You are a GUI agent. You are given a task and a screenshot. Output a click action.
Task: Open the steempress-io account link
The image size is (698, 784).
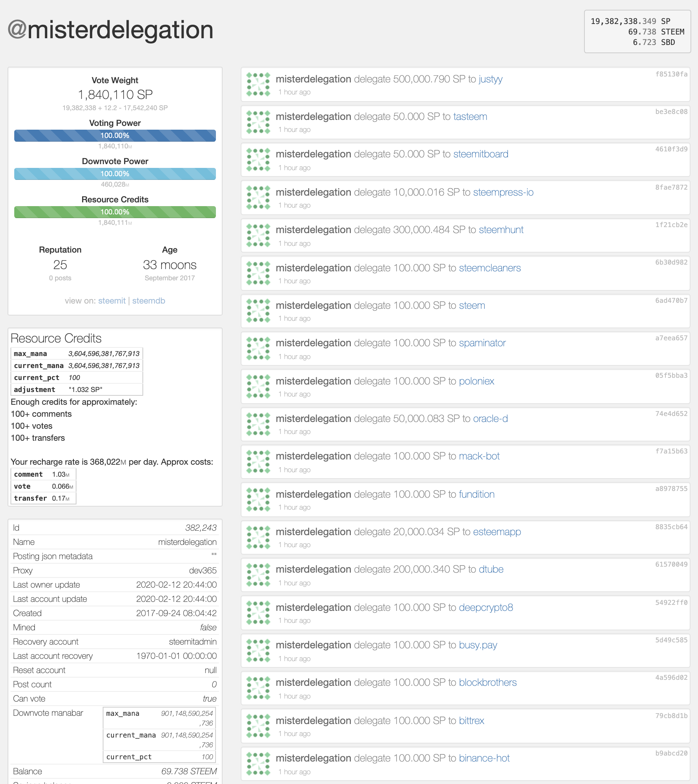coord(503,192)
